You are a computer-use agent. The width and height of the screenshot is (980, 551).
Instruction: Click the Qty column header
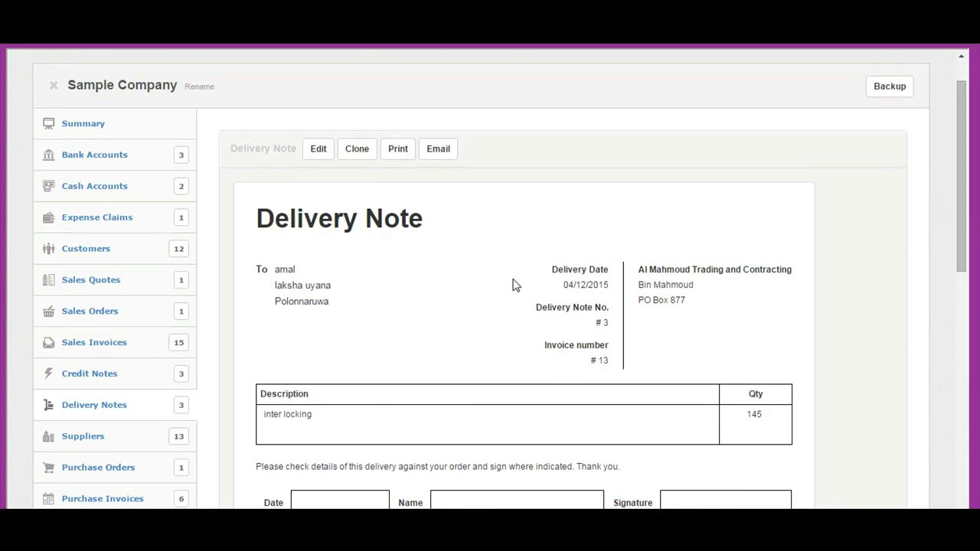[756, 394]
